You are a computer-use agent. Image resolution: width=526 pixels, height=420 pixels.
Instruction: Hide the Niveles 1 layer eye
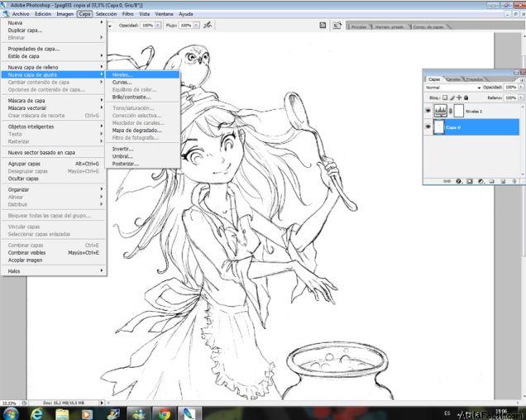428,110
